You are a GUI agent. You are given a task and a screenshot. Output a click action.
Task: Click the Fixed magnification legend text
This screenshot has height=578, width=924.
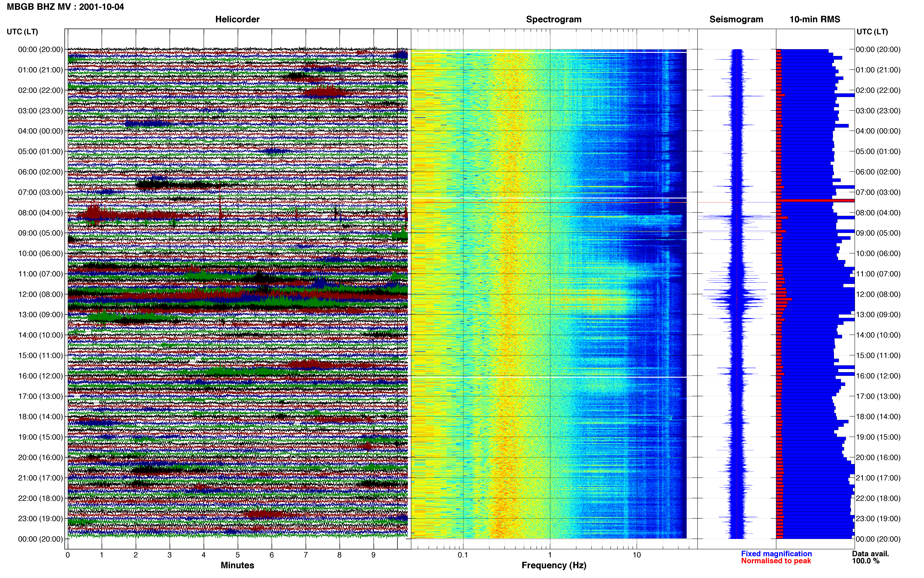pos(776,554)
